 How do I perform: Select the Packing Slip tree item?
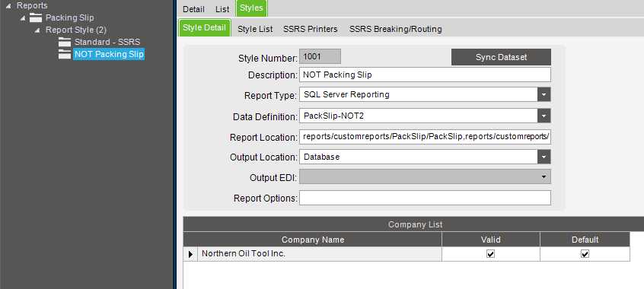70,17
